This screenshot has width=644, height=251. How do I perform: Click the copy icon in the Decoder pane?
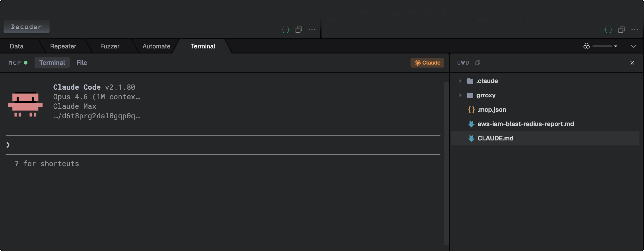pyautogui.click(x=299, y=30)
